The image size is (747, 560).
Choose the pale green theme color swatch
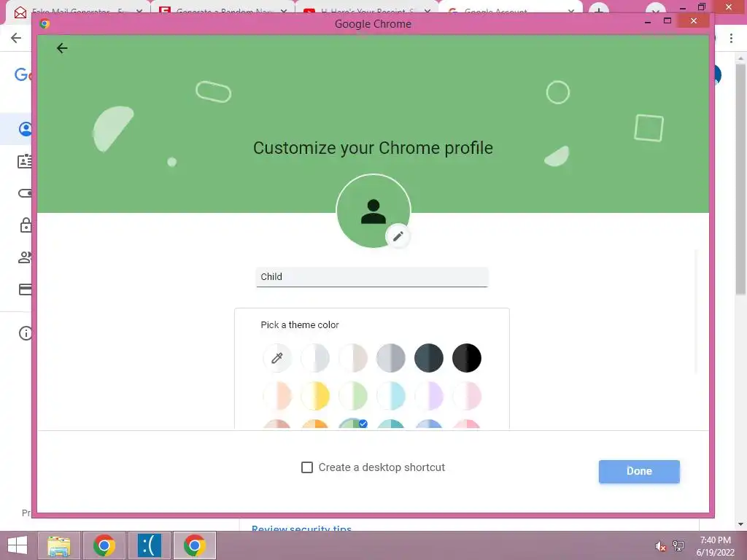click(353, 396)
